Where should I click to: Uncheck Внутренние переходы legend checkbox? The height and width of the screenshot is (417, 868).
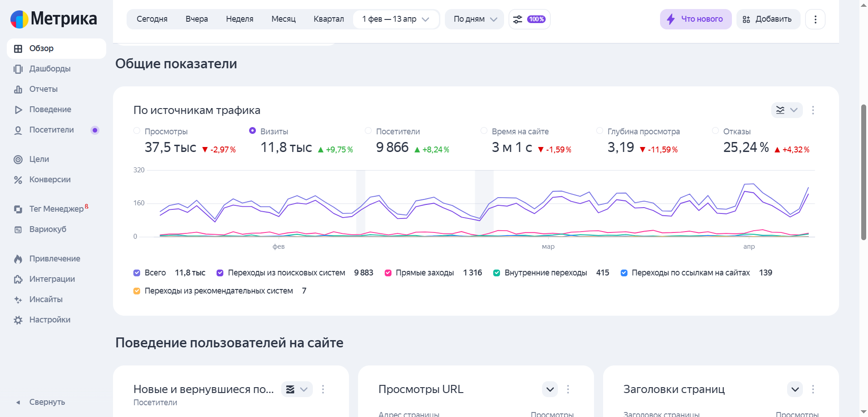[x=496, y=273]
